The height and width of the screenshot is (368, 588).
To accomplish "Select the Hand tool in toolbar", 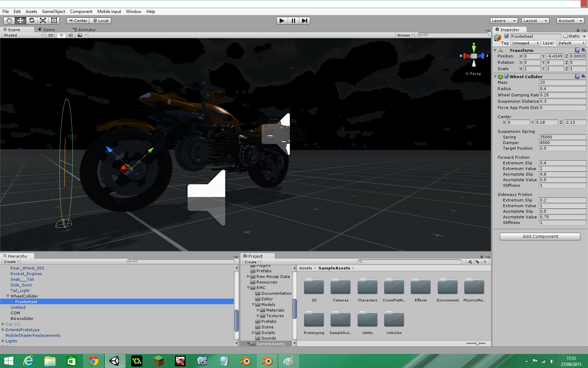I will point(9,21).
